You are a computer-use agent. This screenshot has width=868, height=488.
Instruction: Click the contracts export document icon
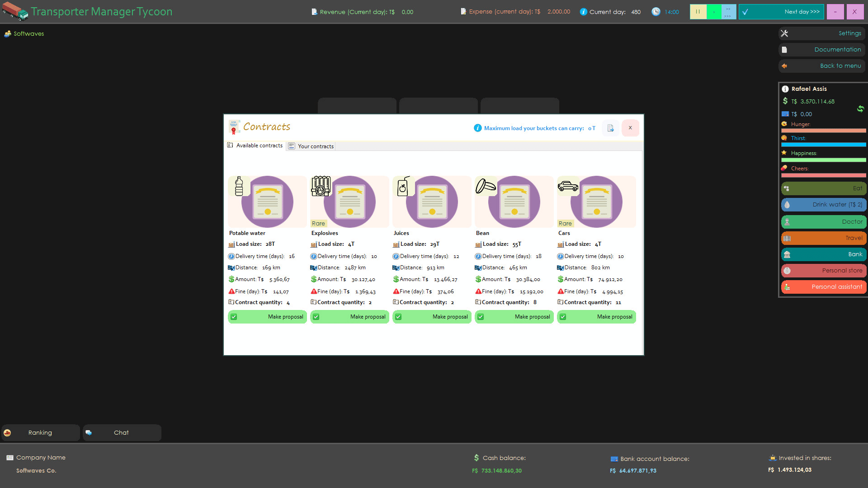(610, 128)
